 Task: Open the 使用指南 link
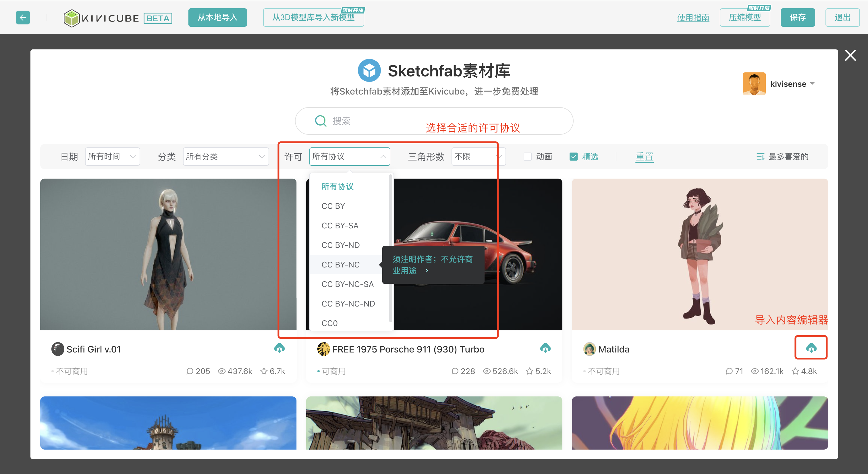coord(693,18)
